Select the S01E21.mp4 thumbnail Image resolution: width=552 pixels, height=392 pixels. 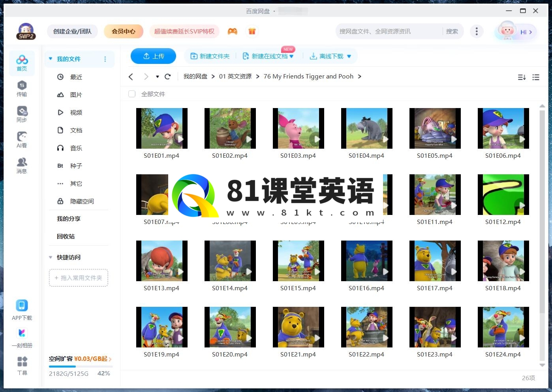(298, 327)
